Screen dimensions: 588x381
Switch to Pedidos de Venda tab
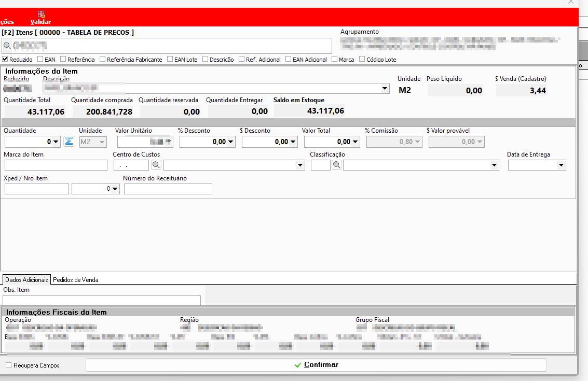click(76, 280)
